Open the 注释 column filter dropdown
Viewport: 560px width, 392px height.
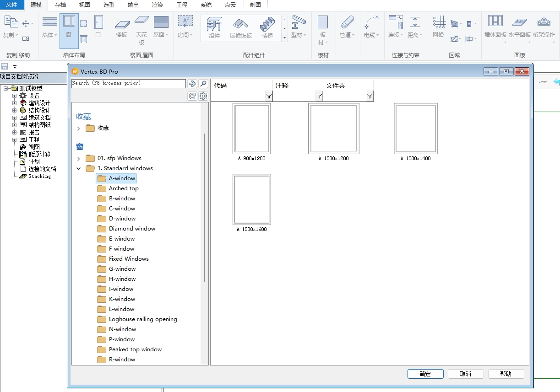click(x=319, y=96)
